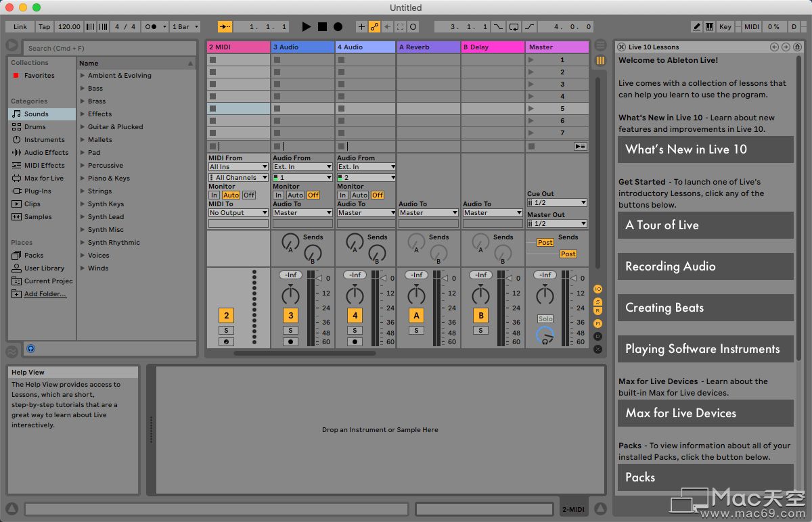812x522 pixels.
Task: Enable MIDI Arrangement Overdub plus button
Action: pos(361,27)
